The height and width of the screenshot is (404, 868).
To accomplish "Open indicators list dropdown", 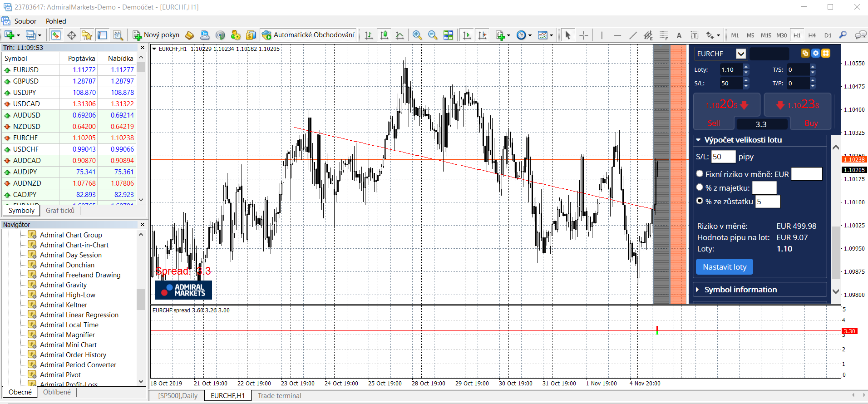I will click(508, 35).
